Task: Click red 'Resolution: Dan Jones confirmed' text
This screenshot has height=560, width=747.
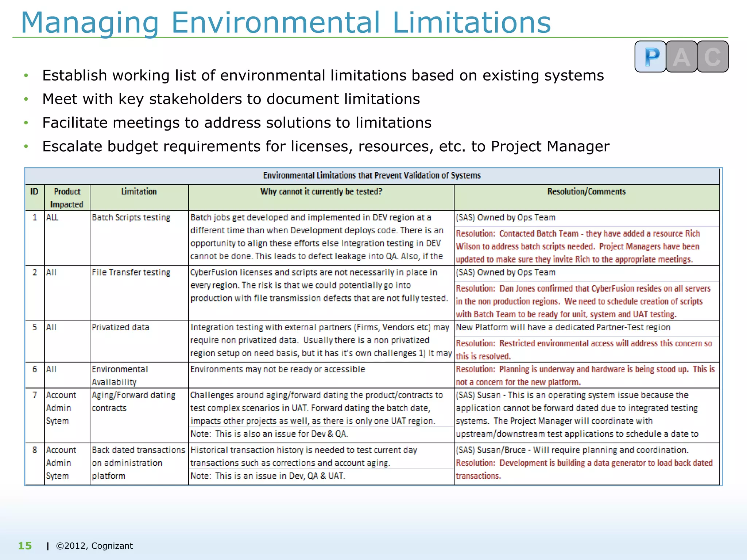Action: click(584, 301)
